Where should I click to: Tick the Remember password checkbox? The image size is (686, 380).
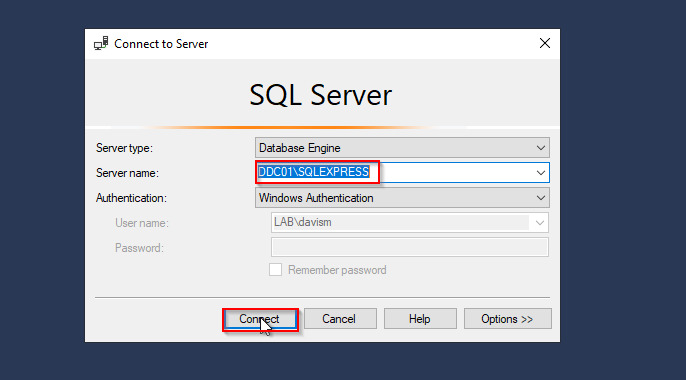[x=275, y=270]
